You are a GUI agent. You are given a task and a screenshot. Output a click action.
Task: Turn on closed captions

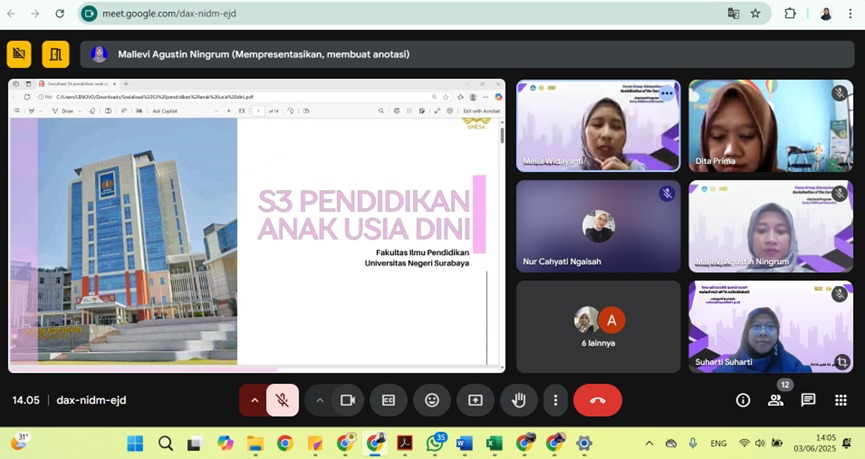(x=388, y=400)
